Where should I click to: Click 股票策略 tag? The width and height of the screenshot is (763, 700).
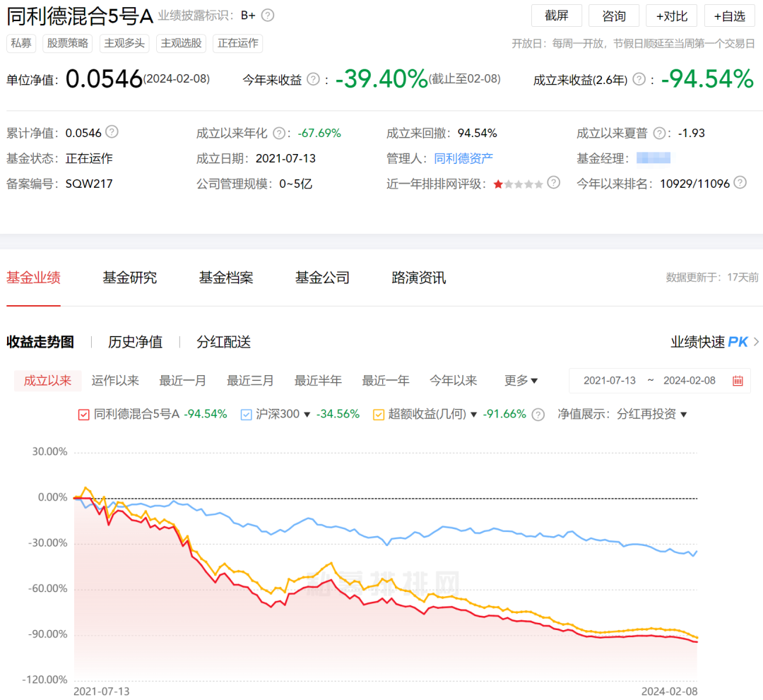[x=68, y=43]
